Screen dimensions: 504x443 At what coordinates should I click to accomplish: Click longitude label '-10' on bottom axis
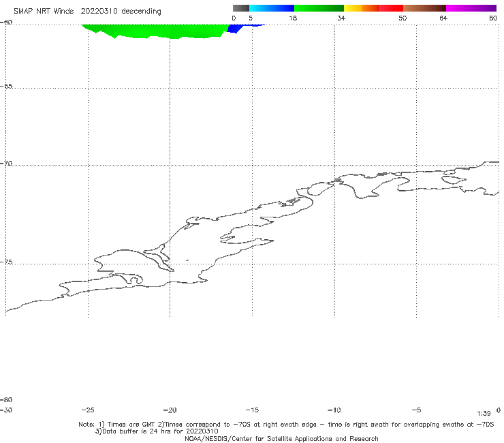click(x=334, y=410)
